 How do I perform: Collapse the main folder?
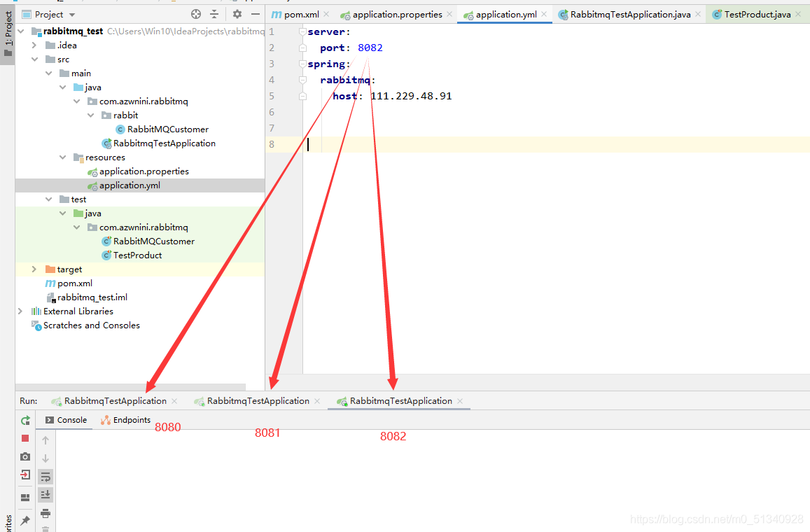click(x=48, y=73)
